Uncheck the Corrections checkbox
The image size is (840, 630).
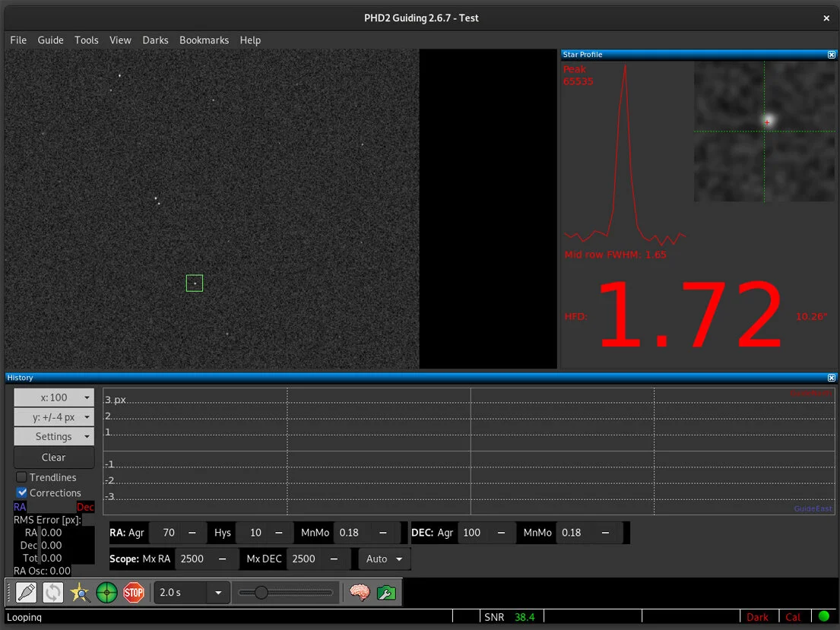(21, 492)
